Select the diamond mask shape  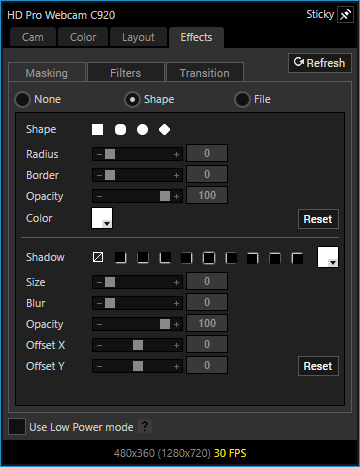[x=164, y=129]
